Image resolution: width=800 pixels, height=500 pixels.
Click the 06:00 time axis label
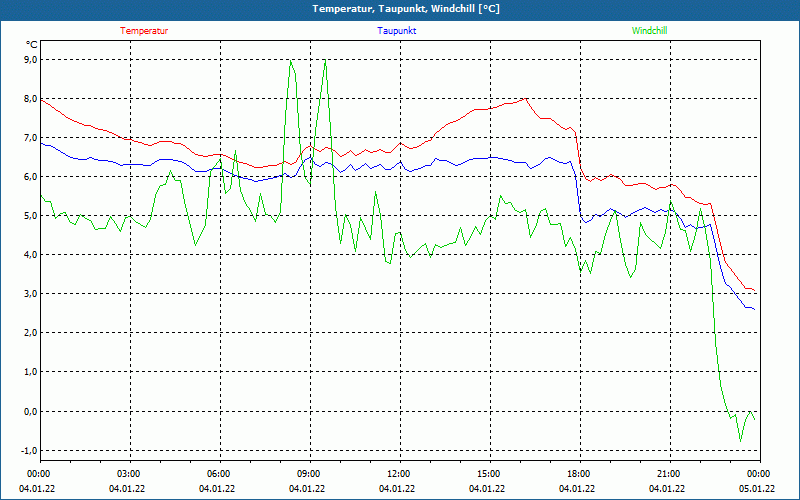tap(218, 474)
